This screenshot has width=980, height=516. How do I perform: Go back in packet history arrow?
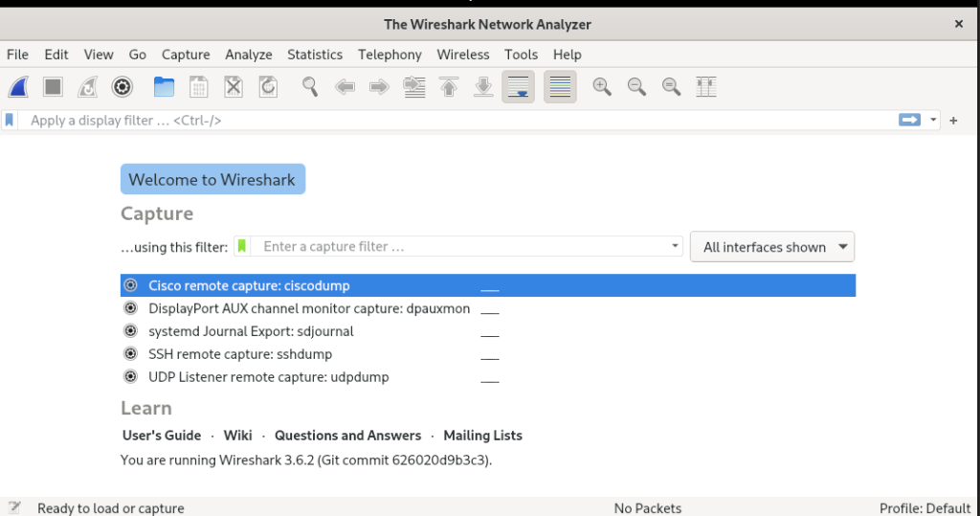[x=345, y=87]
